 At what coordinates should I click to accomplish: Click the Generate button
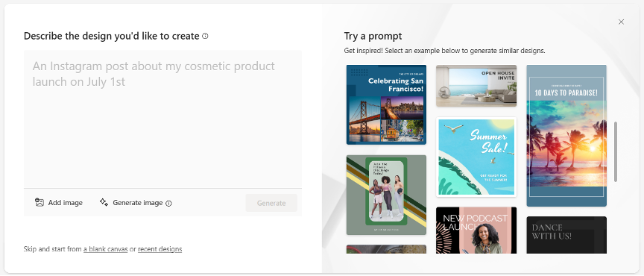(271, 203)
